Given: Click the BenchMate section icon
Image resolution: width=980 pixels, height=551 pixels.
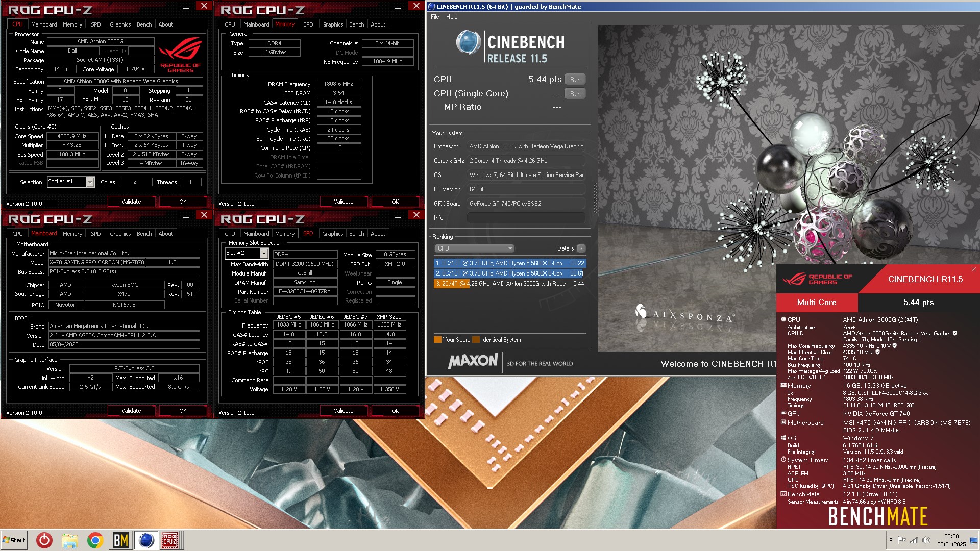Looking at the screenshot, I should (x=783, y=493).
